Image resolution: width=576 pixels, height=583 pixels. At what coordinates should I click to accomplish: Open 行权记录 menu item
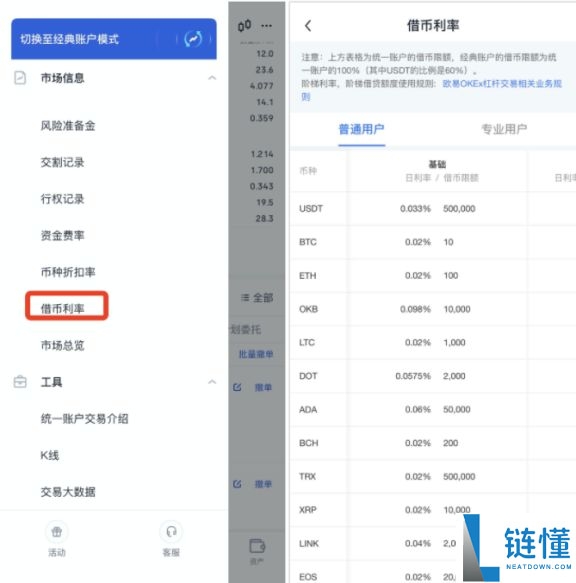[x=62, y=199]
